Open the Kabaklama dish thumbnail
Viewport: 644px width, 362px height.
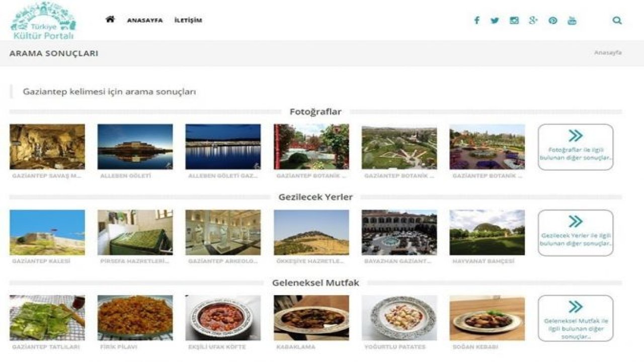[312, 318]
